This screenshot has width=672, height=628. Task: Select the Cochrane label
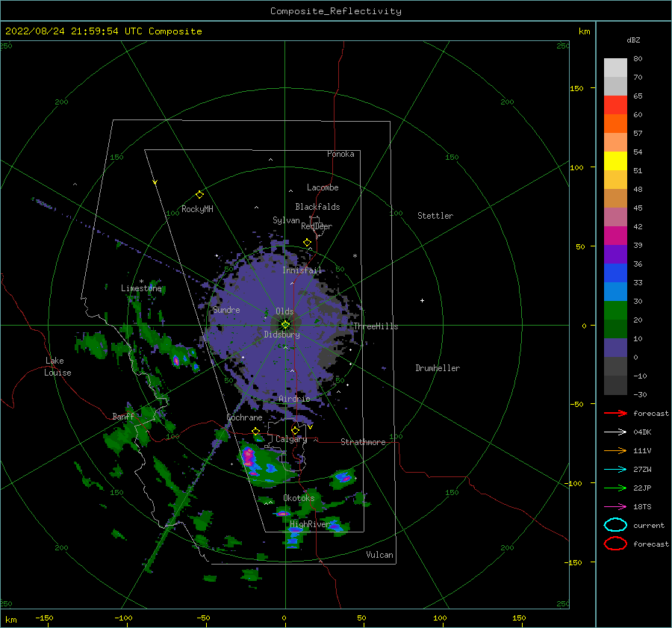pos(244,417)
